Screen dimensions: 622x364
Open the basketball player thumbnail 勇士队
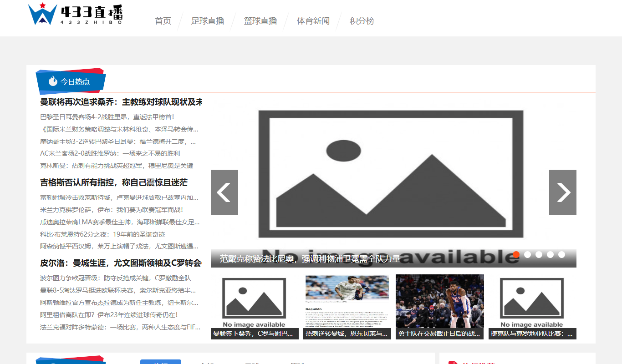pyautogui.click(x=440, y=307)
